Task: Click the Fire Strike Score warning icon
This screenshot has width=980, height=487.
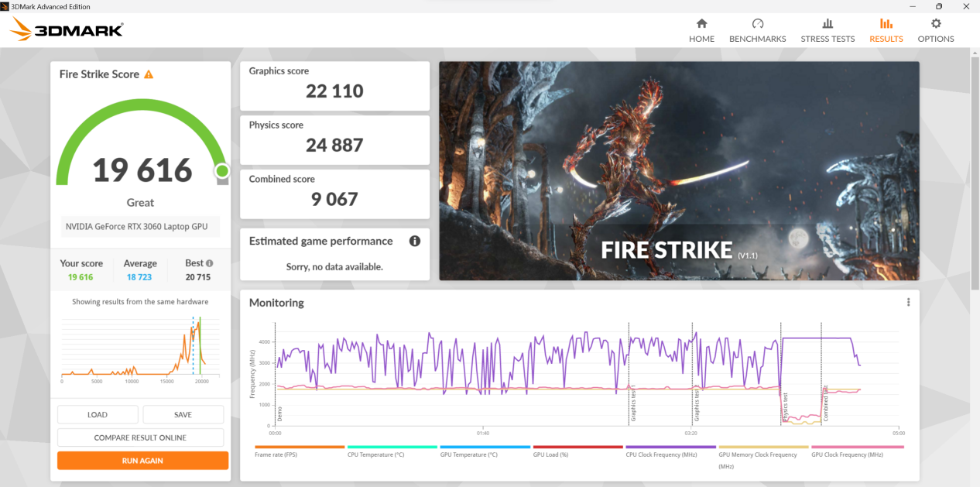Action: (149, 74)
